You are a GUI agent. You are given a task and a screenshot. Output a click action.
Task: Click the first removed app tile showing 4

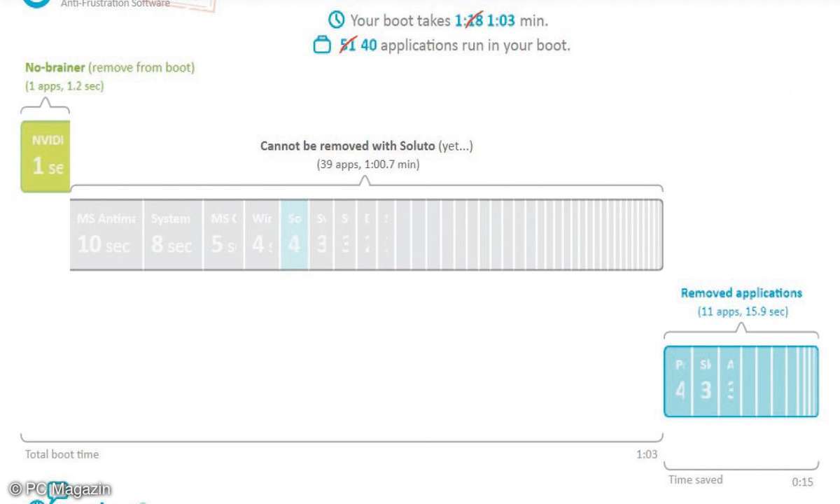(678, 381)
